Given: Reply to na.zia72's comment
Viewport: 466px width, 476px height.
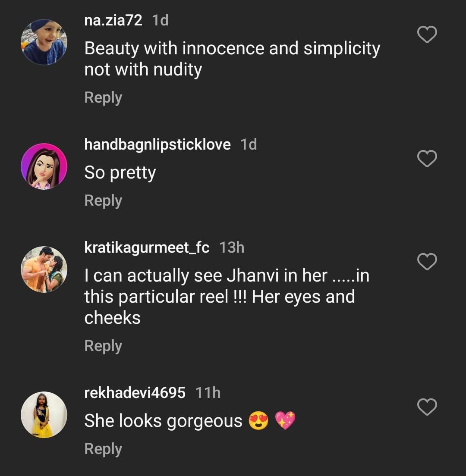Looking at the screenshot, I should coord(103,97).
